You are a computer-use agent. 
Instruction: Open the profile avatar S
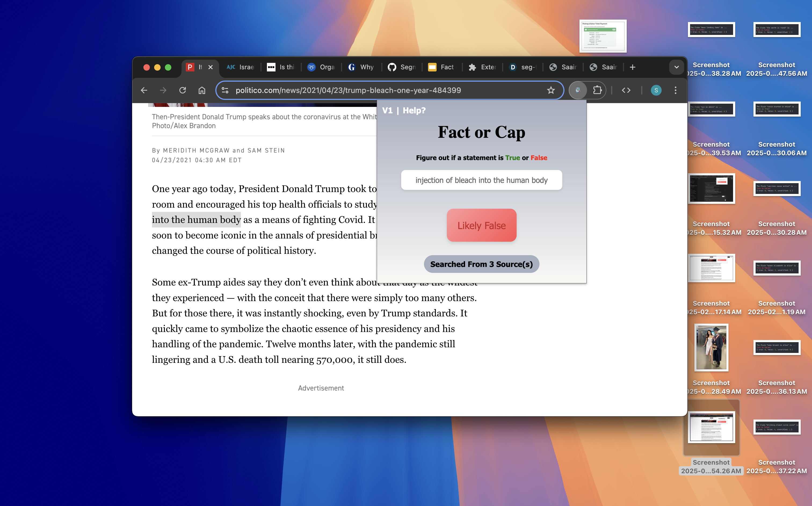pos(656,90)
